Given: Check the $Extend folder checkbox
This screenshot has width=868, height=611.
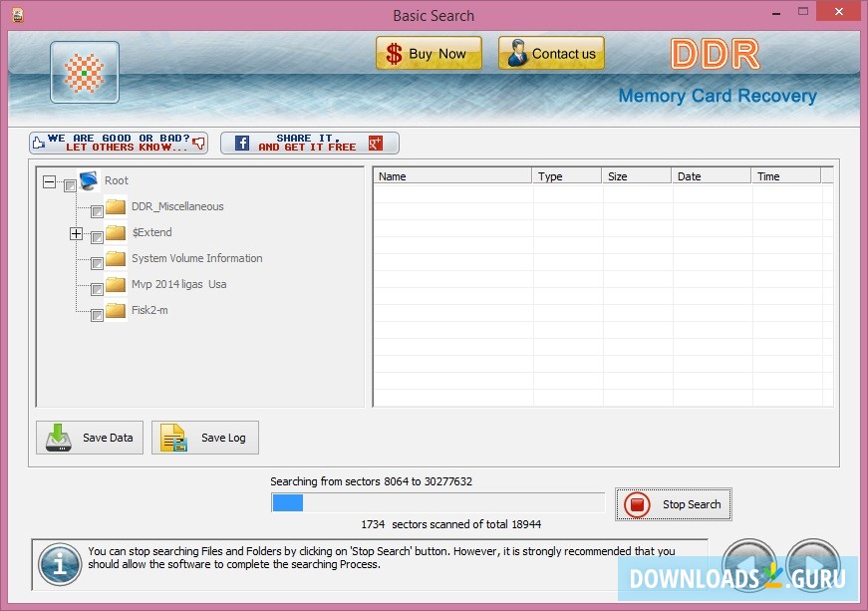Looking at the screenshot, I should 97,237.
